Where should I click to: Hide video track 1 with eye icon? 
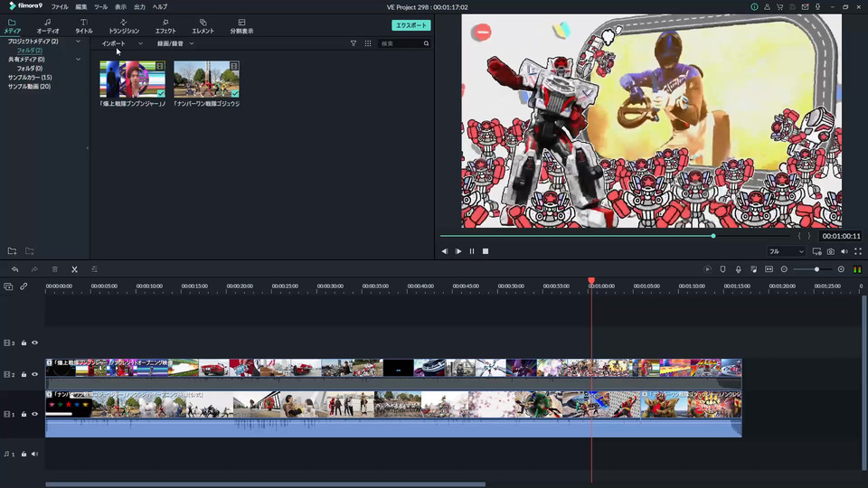click(35, 415)
